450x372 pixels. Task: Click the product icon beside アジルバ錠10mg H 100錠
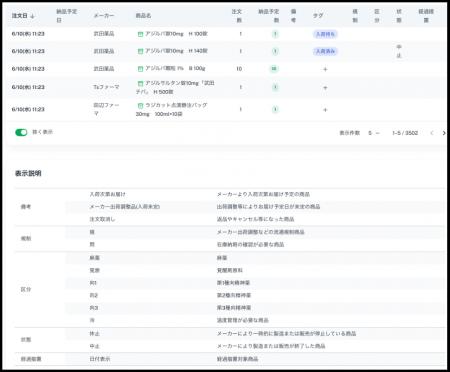pos(140,34)
